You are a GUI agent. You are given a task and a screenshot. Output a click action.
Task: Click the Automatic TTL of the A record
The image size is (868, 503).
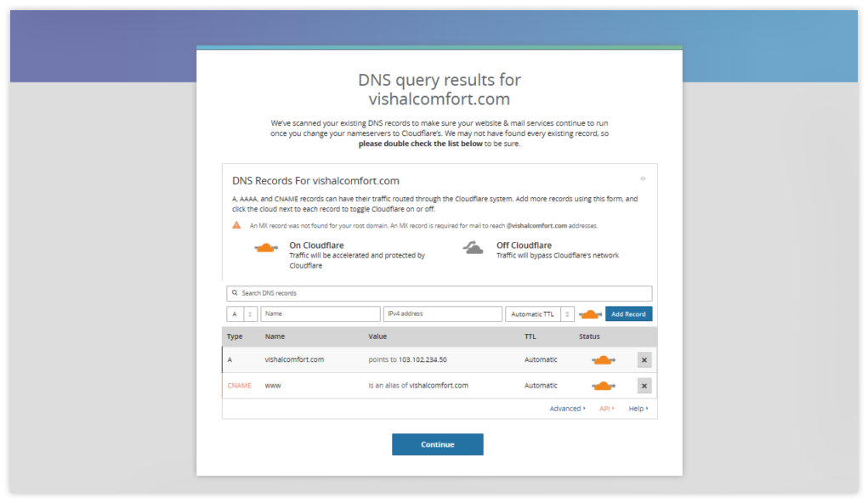[541, 359]
